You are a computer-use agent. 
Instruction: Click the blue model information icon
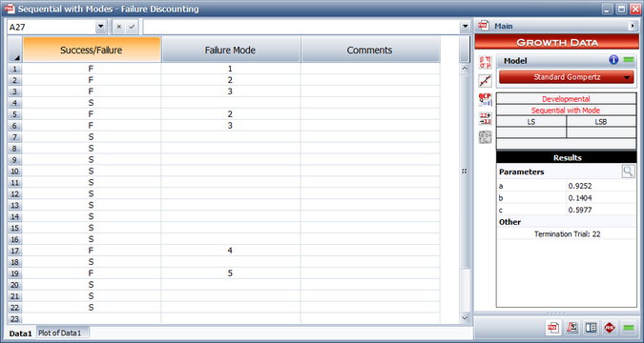tap(613, 60)
